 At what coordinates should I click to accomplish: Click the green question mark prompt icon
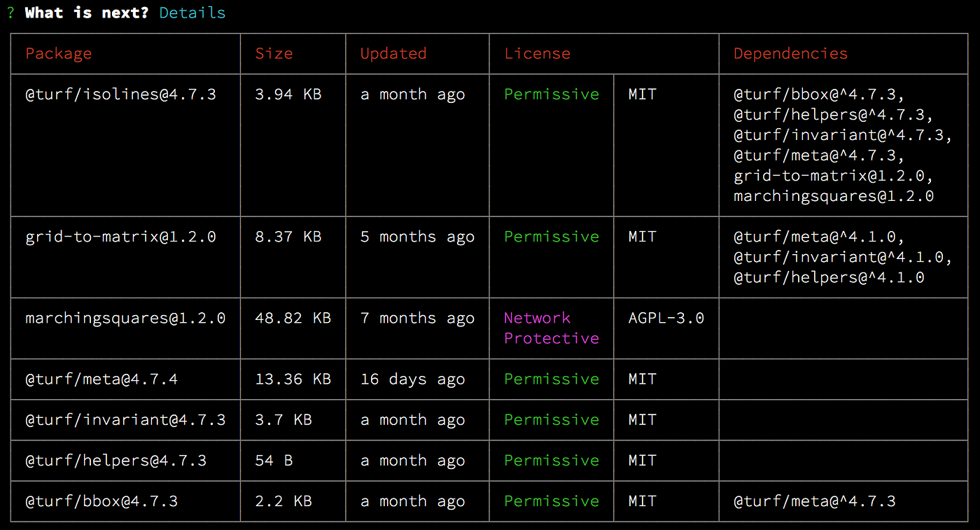[10, 13]
